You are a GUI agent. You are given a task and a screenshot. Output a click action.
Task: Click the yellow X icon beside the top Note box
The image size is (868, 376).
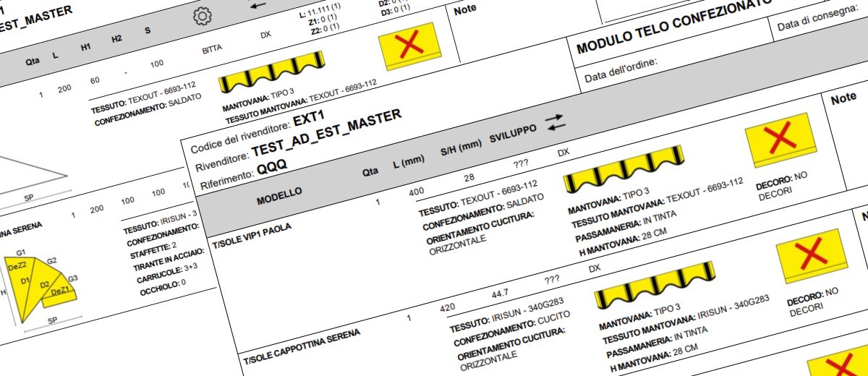tap(410, 46)
